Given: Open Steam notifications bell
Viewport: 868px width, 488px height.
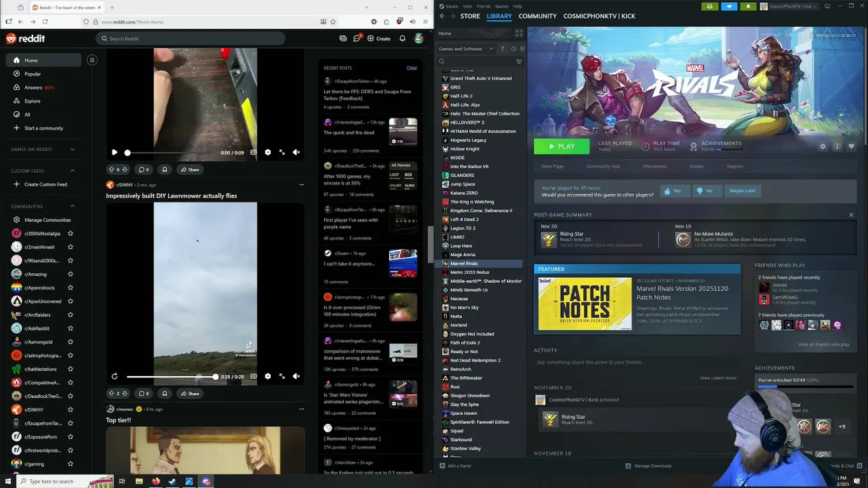Looking at the screenshot, I should tap(748, 6).
